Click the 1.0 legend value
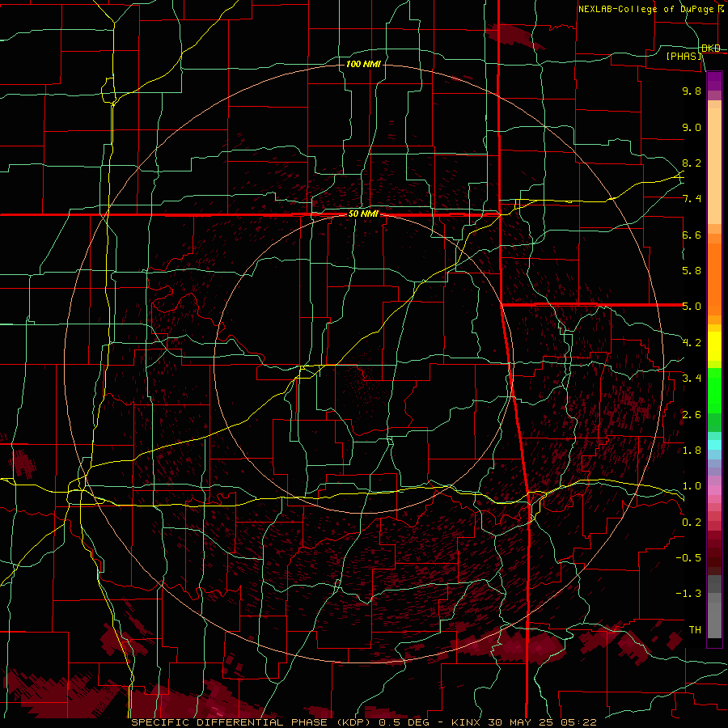 692,486
